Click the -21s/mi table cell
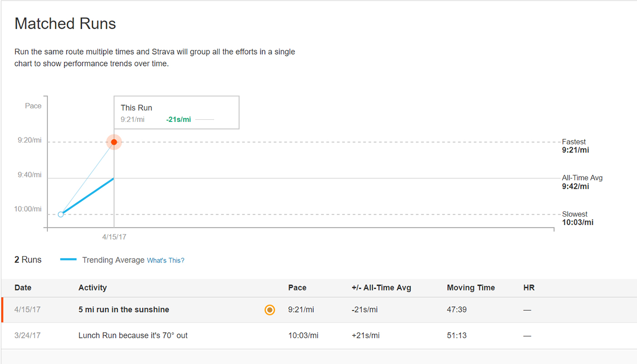 pos(365,309)
